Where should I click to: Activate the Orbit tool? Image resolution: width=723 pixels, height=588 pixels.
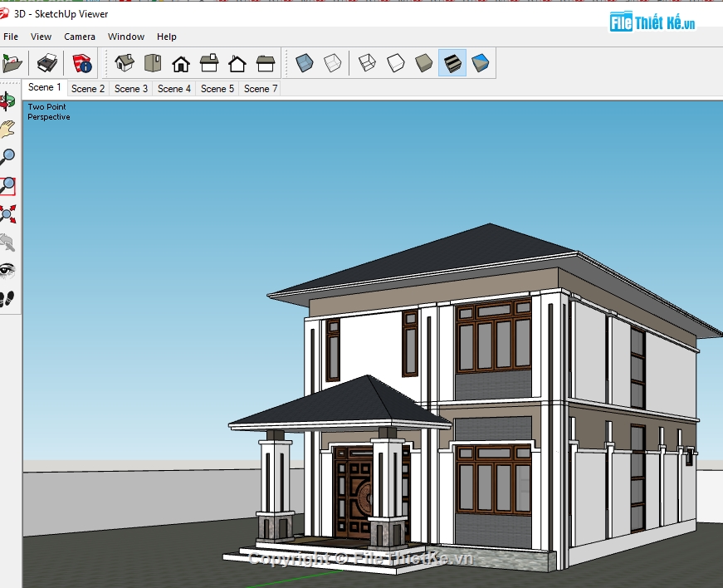click(x=7, y=101)
